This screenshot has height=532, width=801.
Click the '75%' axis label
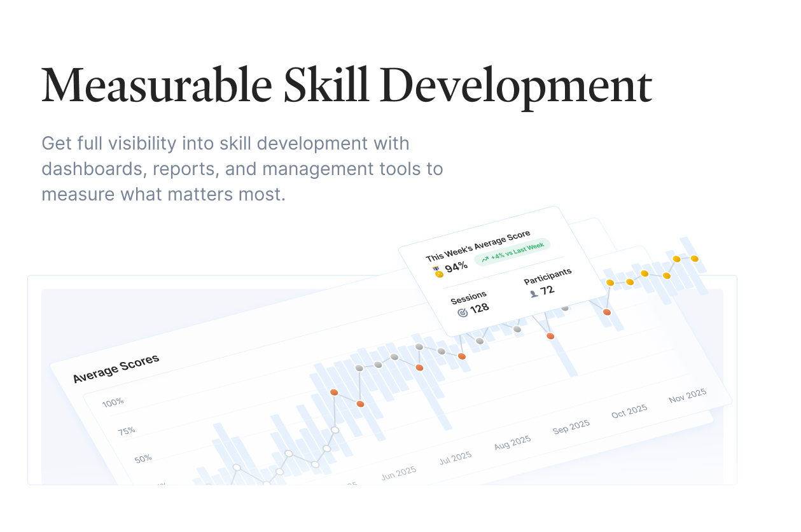pyautogui.click(x=127, y=431)
